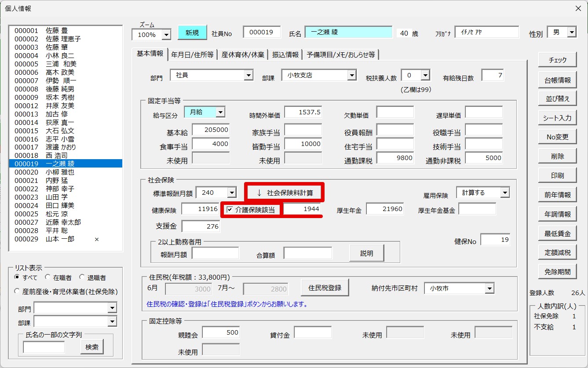Select employee 000029 山本 一郎 in list
588x368 pixels.
point(66,239)
